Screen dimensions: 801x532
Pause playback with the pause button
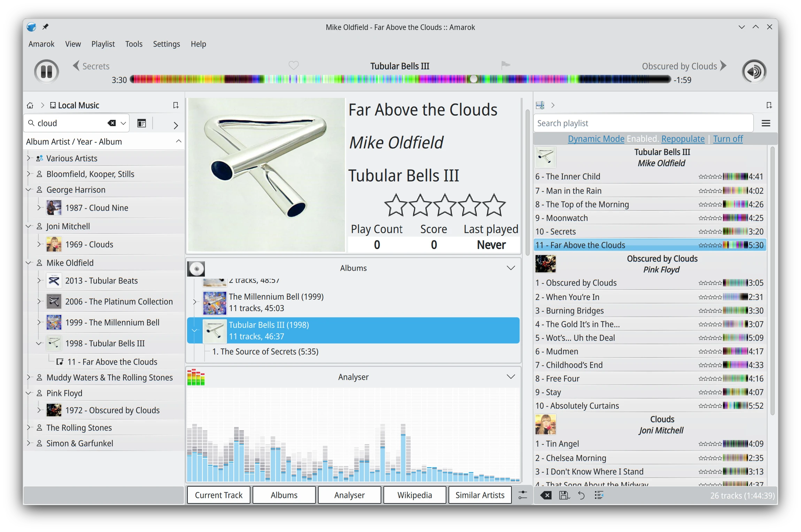pos(46,72)
